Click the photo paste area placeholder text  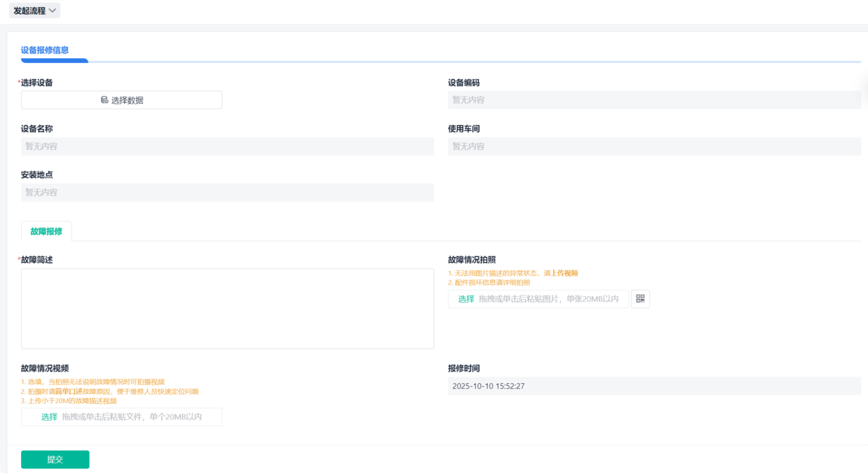point(548,299)
